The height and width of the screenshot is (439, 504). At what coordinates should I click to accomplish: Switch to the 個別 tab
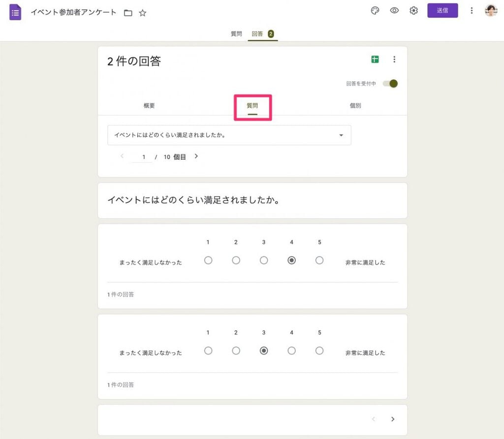(355, 105)
